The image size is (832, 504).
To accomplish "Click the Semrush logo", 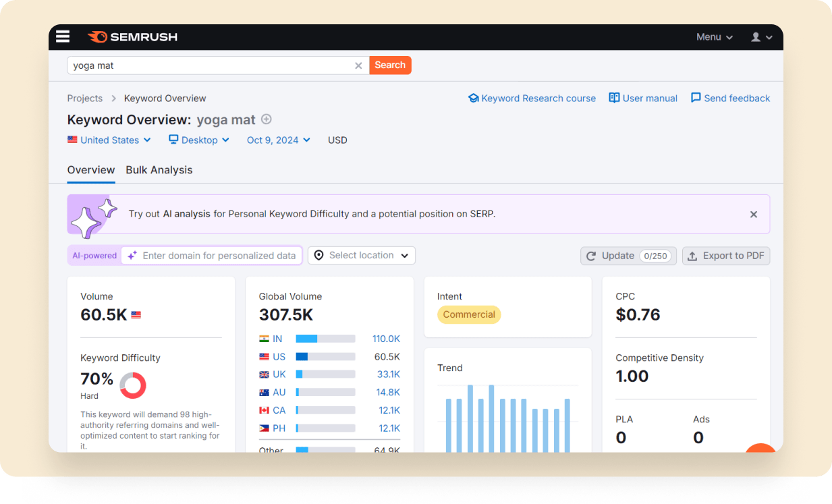I will tap(132, 37).
